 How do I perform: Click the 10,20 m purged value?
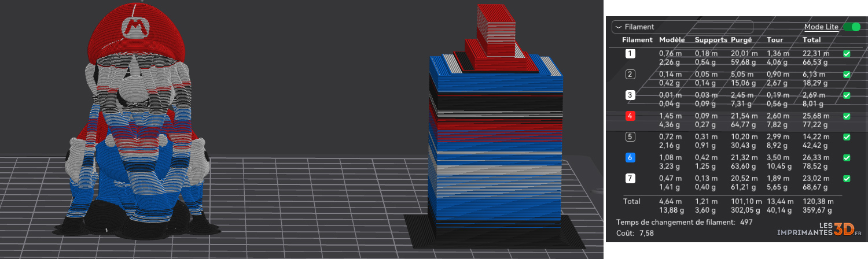[x=745, y=137]
